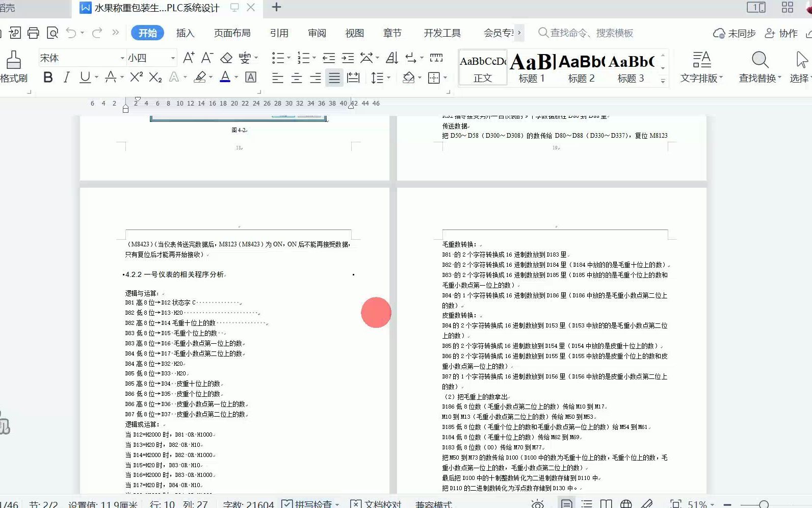The image size is (812, 508).
Task: Click the highlight pen icon
Action: (x=200, y=77)
